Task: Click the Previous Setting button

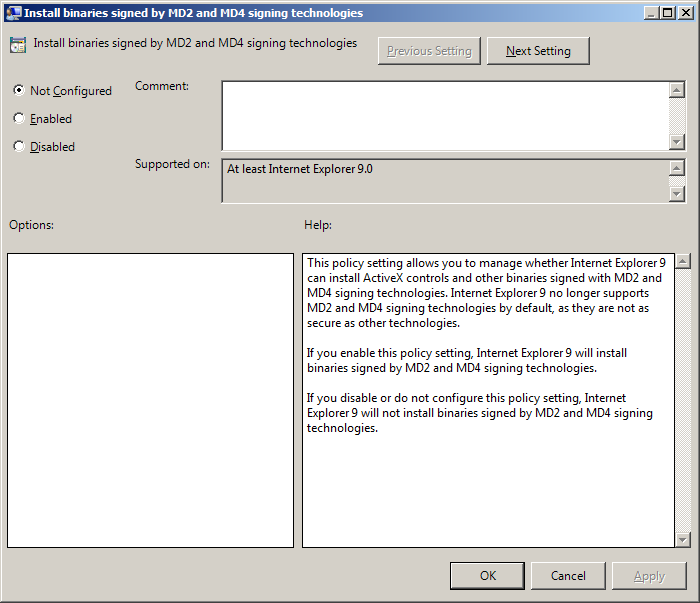Action: coord(430,51)
